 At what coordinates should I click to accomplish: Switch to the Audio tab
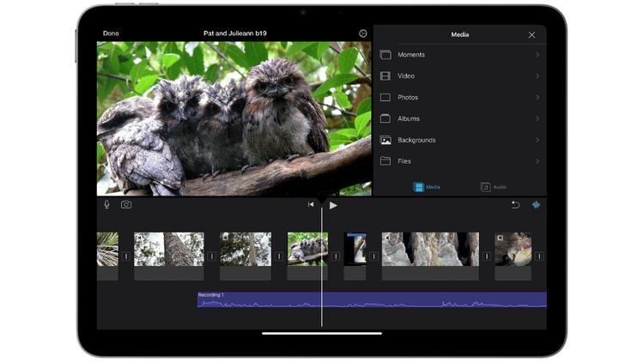494,186
